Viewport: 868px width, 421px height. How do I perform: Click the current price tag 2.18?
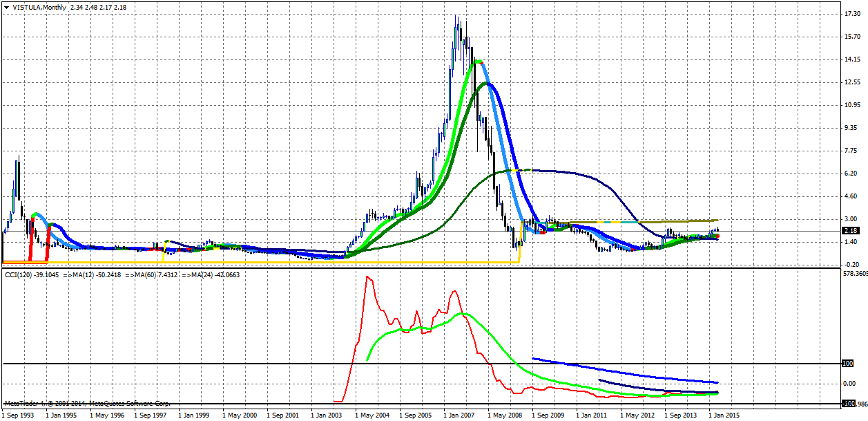tap(850, 230)
